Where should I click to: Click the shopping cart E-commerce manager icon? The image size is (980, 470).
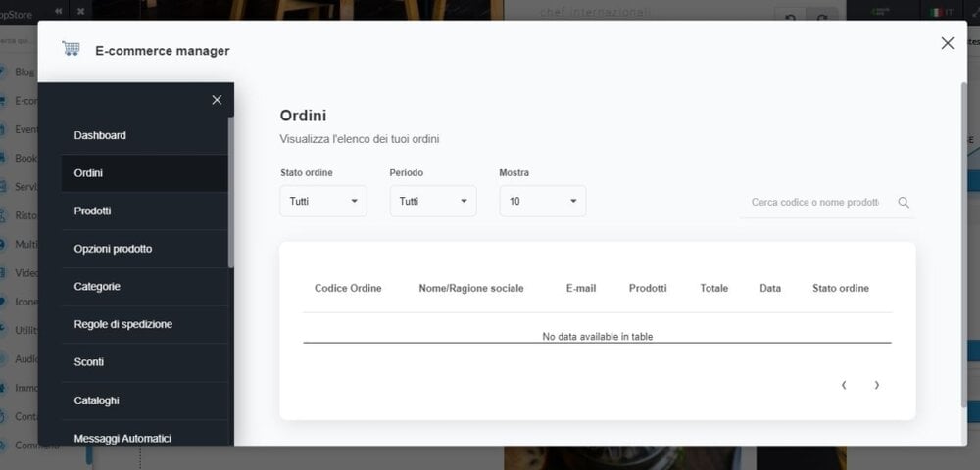click(70, 49)
